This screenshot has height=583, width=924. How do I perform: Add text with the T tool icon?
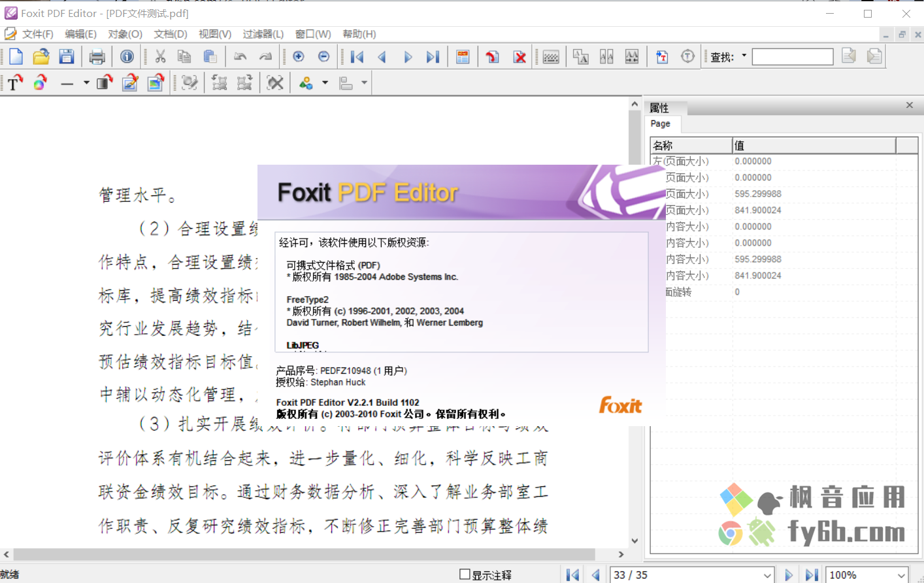pos(16,83)
